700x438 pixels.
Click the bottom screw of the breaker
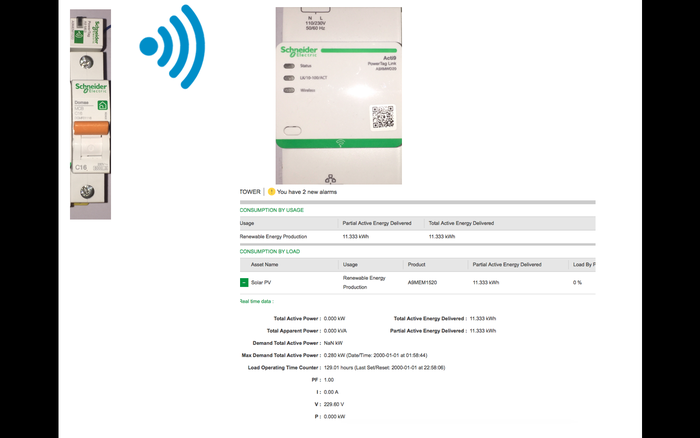pyautogui.click(x=87, y=191)
